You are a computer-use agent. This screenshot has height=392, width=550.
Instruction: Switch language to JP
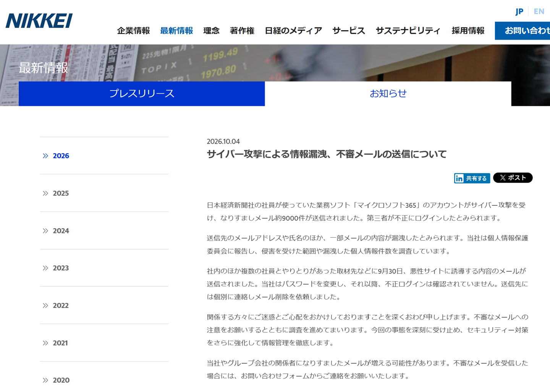[x=519, y=11]
